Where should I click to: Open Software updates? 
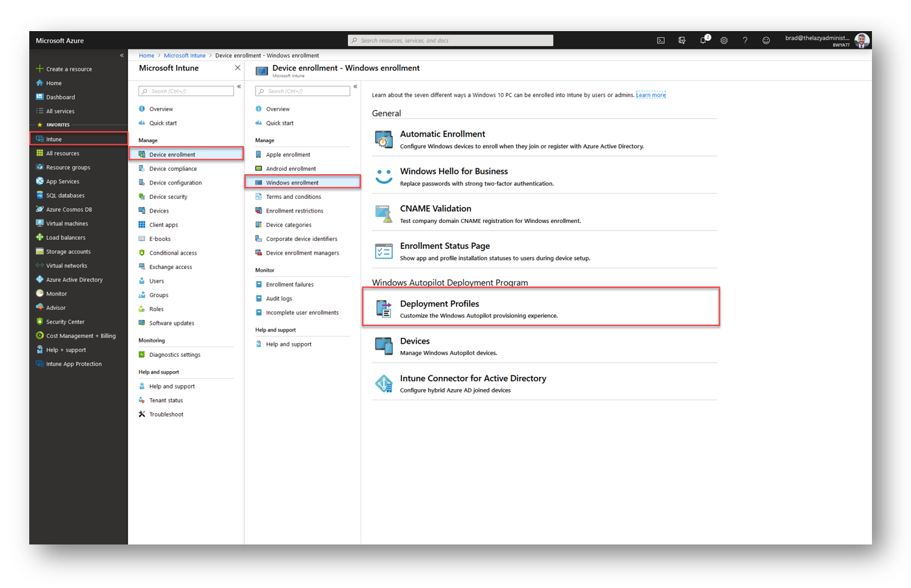172,323
